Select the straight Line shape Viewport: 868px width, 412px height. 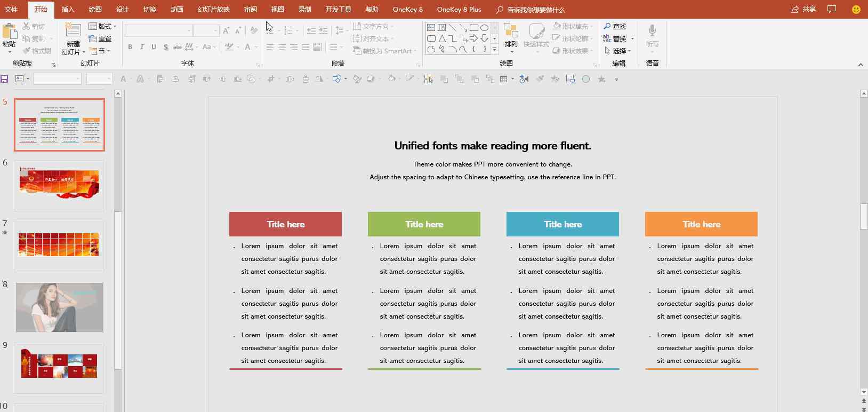[x=452, y=27]
